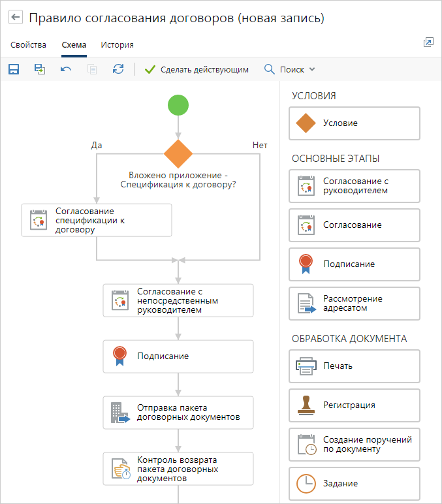Pick the Условие block from palette
Screen dimensions: 442x504
(x=354, y=123)
